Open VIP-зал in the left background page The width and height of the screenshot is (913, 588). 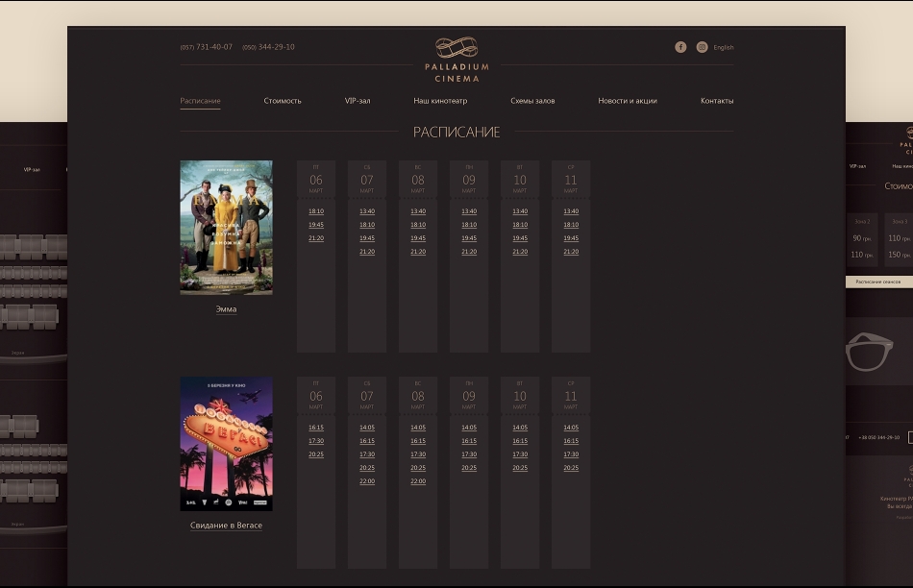[x=32, y=169]
